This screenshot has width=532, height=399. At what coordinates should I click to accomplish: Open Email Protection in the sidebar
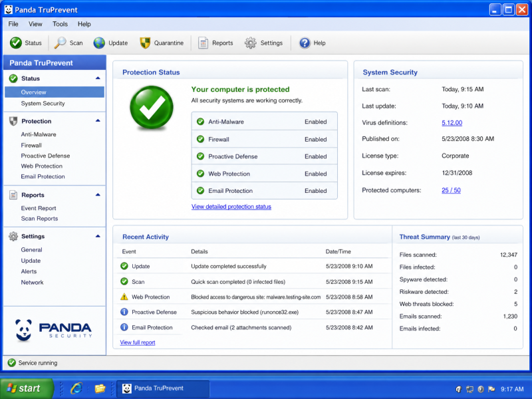pos(43,176)
